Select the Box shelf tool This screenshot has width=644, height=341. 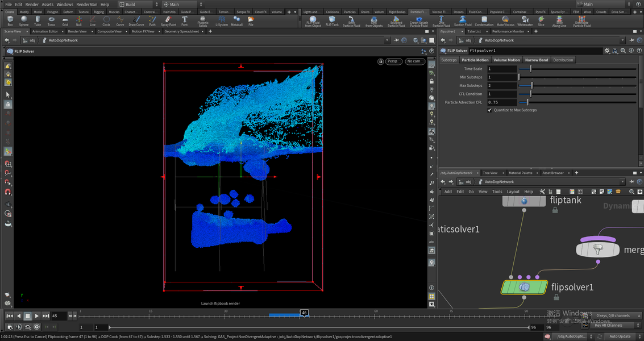click(x=10, y=21)
